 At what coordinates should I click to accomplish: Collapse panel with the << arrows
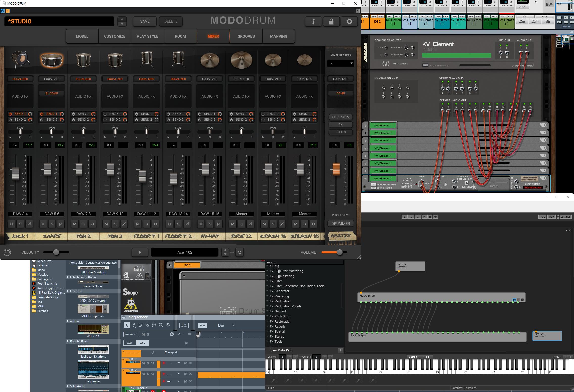click(568, 230)
